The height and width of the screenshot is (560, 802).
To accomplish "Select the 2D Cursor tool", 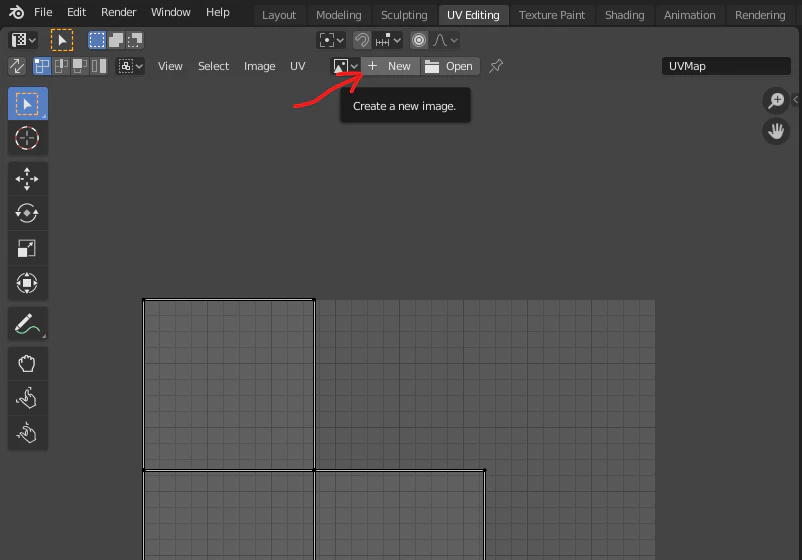I will pyautogui.click(x=28, y=138).
